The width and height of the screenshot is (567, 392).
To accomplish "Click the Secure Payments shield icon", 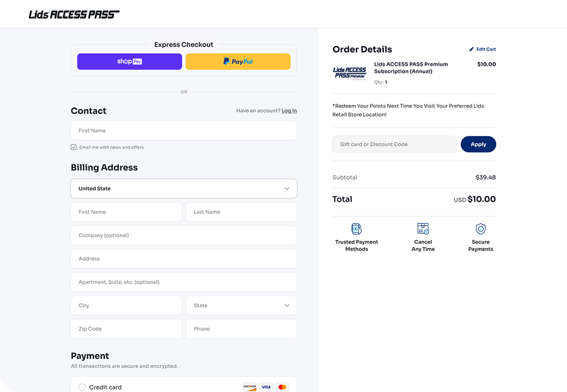I will click(x=480, y=229).
